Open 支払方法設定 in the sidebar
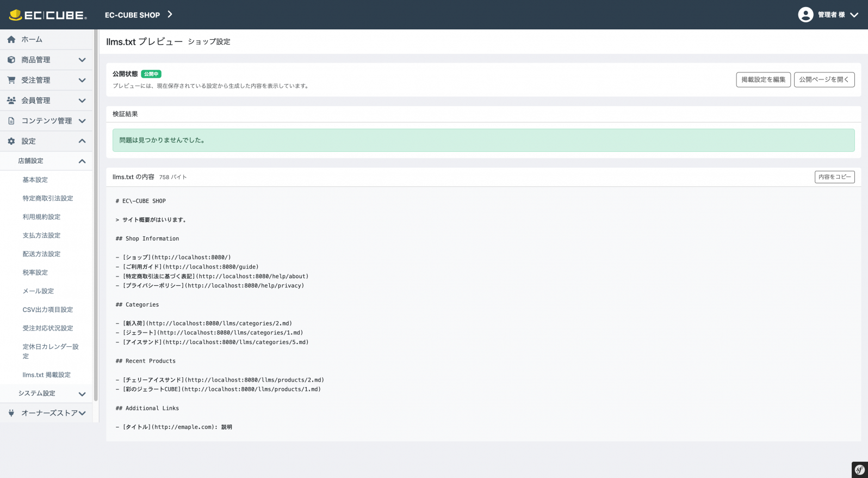Viewport: 868px width, 478px height. (41, 235)
